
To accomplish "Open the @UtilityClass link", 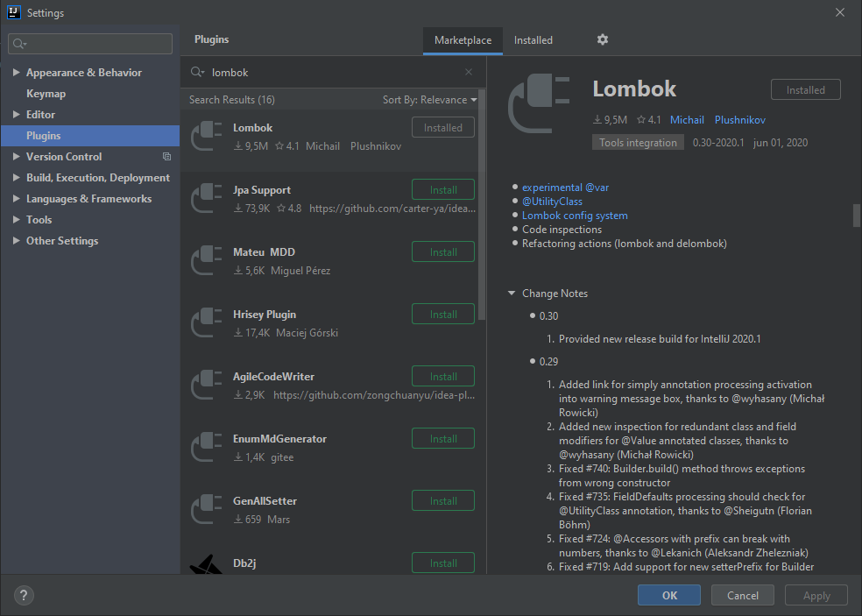I will tap(552, 202).
